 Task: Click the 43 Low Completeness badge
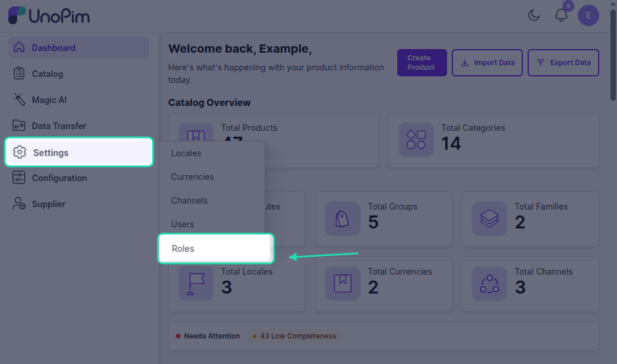pyautogui.click(x=294, y=336)
